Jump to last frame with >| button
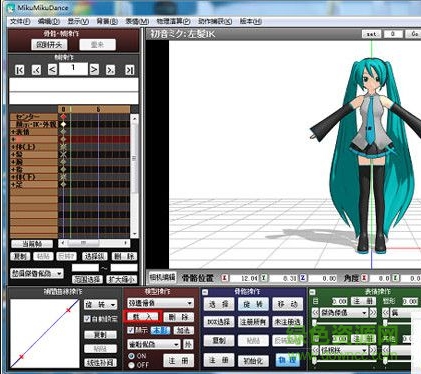This screenshot has height=374, width=421. click(x=130, y=70)
